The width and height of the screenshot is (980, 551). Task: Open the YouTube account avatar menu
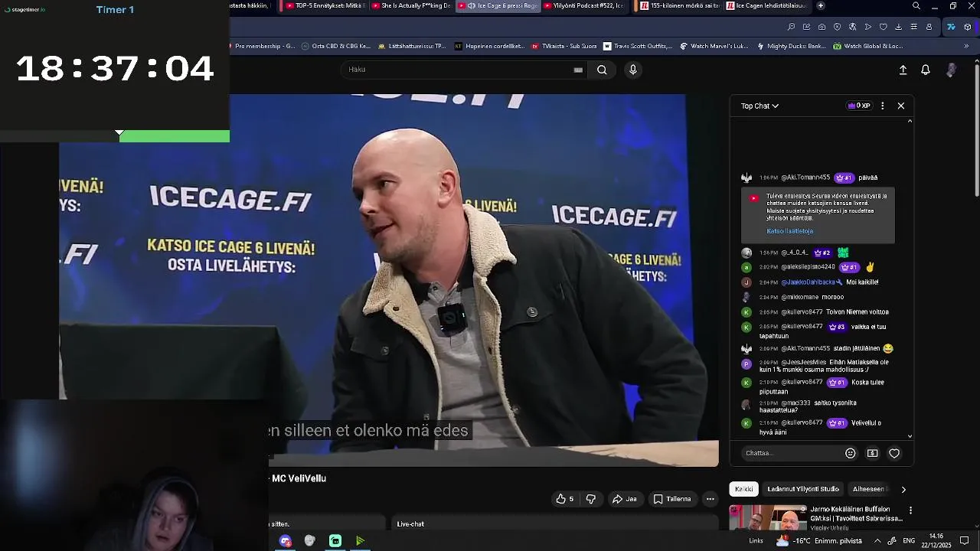tap(951, 70)
